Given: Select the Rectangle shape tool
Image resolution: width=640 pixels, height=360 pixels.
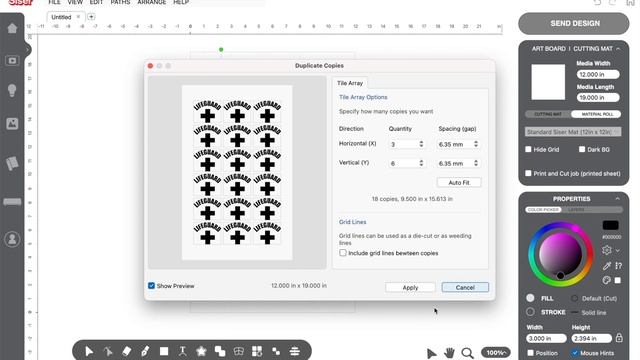Looking at the screenshot, I should click(164, 351).
